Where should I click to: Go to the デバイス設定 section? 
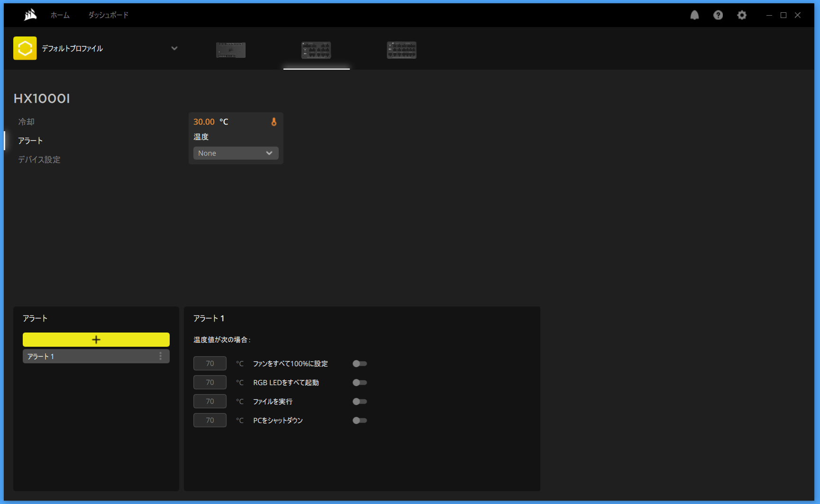point(39,160)
